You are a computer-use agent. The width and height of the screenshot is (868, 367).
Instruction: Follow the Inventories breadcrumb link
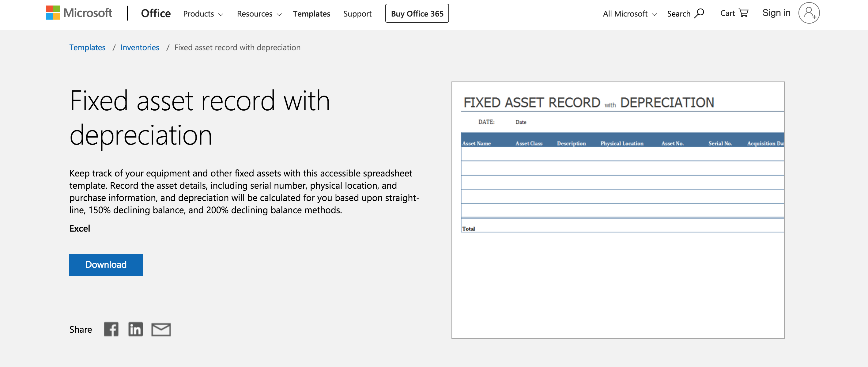pos(139,47)
